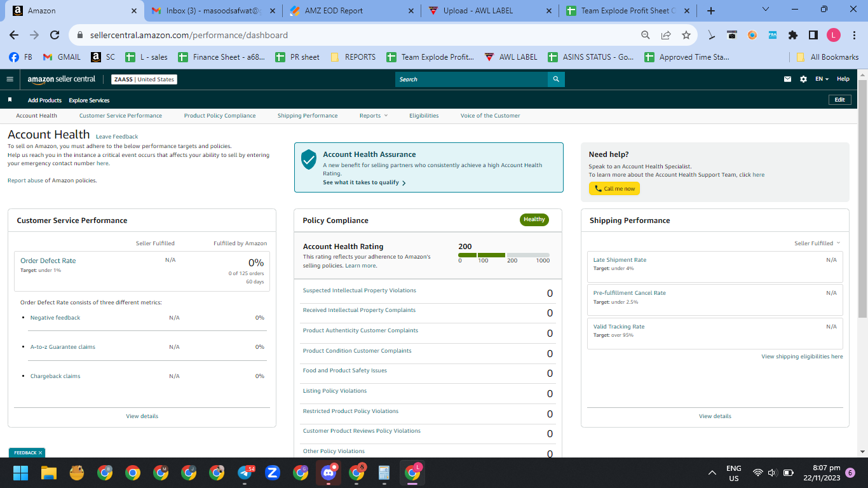Screen dimensions: 868x488
Task: Open the Voice of the Customer menu item
Action: coord(490,116)
